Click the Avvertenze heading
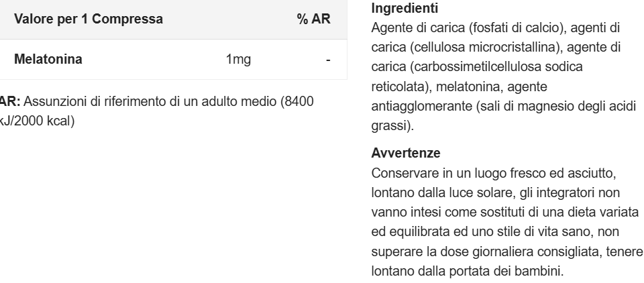Screen dimensions: 644x283 coord(401,154)
